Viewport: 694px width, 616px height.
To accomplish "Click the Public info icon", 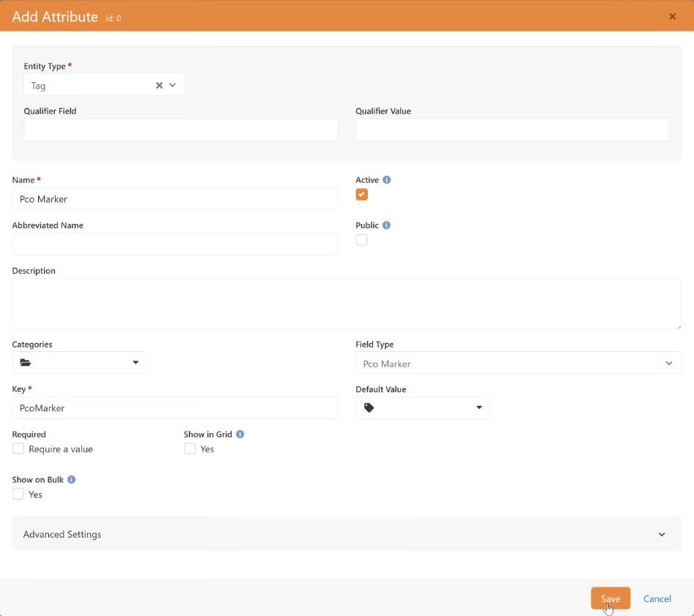I will [x=386, y=225].
